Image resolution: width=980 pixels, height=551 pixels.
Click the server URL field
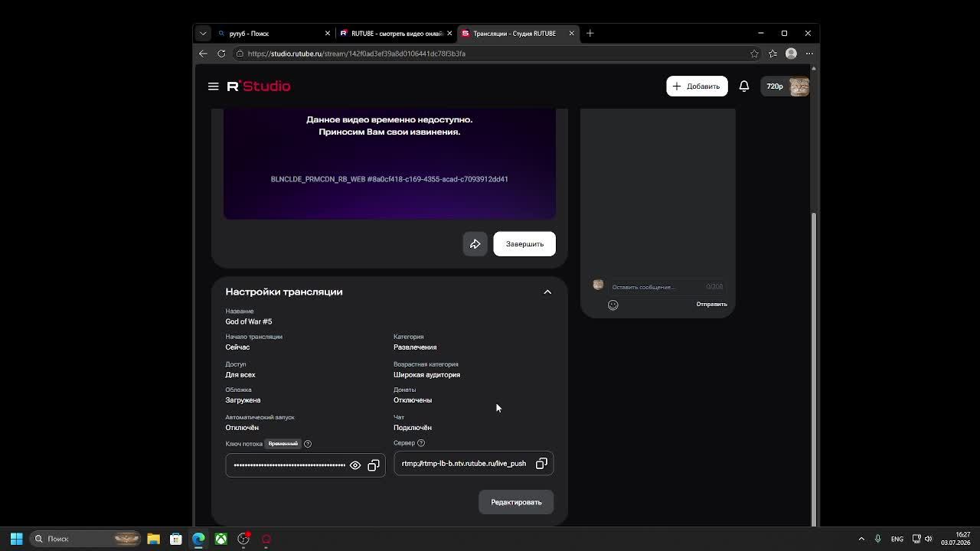tap(473, 464)
